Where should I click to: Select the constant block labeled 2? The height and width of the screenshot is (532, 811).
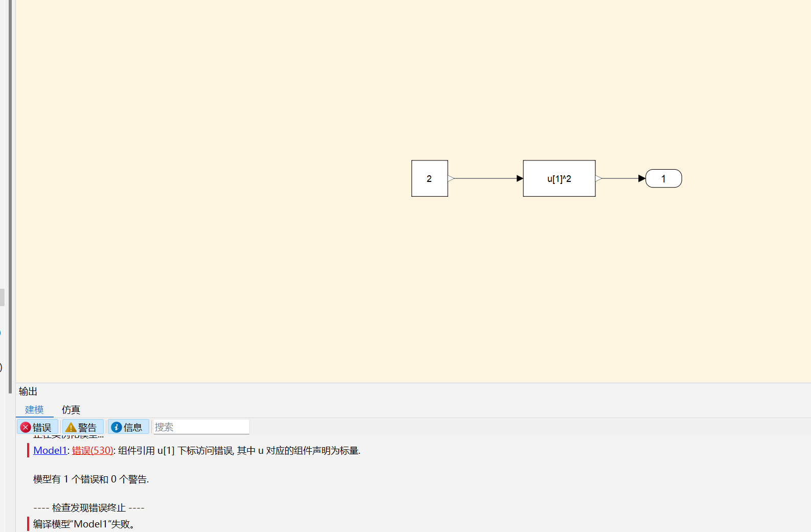coord(429,178)
